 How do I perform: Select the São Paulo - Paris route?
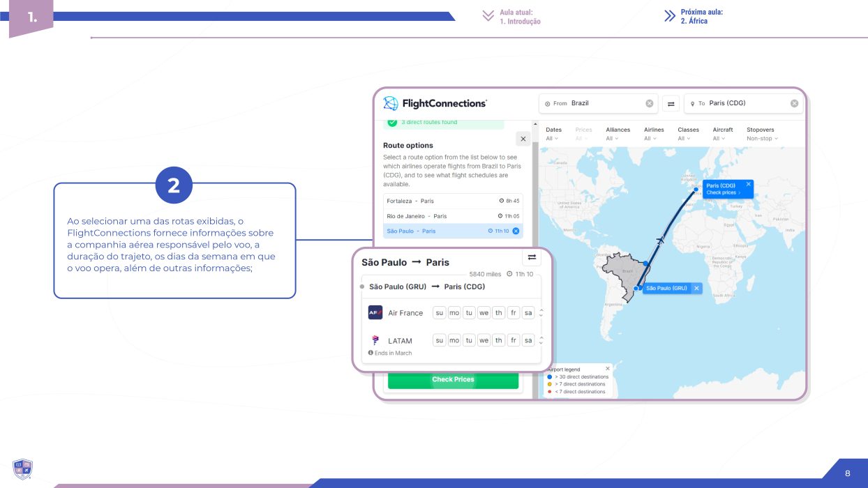453,231
